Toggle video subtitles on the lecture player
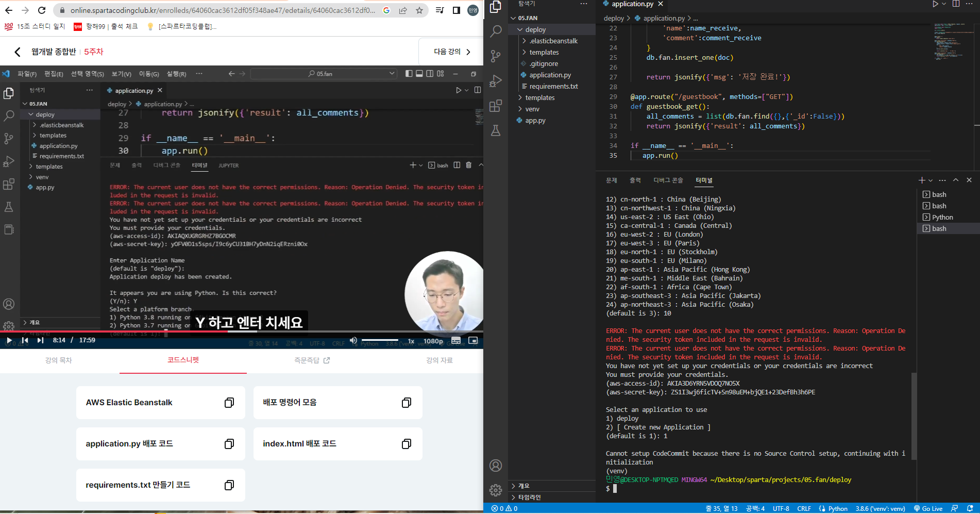The width and height of the screenshot is (980, 514). (456, 341)
